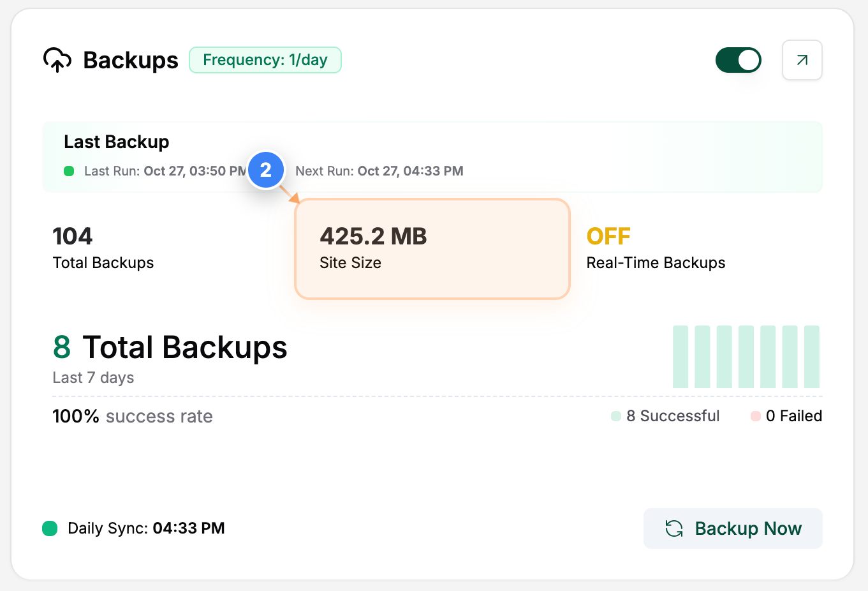Click the OFF status label
Viewport: 868px width, 591px height.
[608, 236]
